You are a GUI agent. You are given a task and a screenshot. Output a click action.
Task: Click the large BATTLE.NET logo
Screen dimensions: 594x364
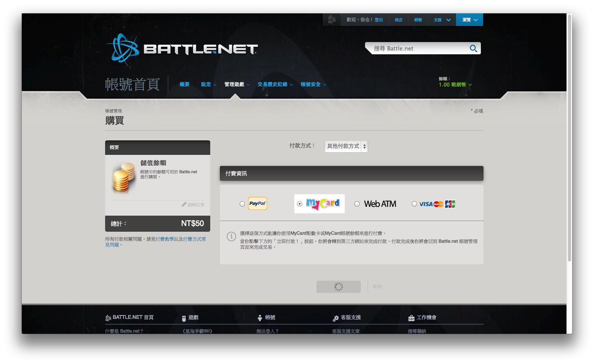pyautogui.click(x=182, y=50)
